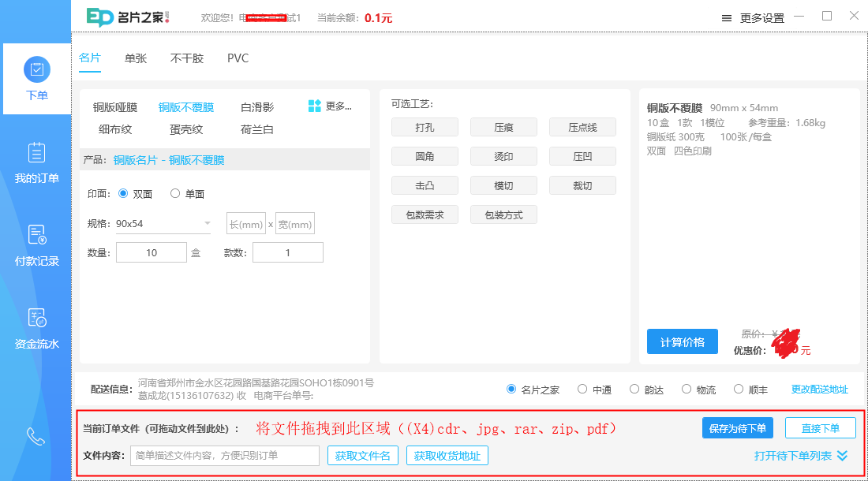Open 付款记录 payment records
868x481 pixels.
tap(37, 245)
